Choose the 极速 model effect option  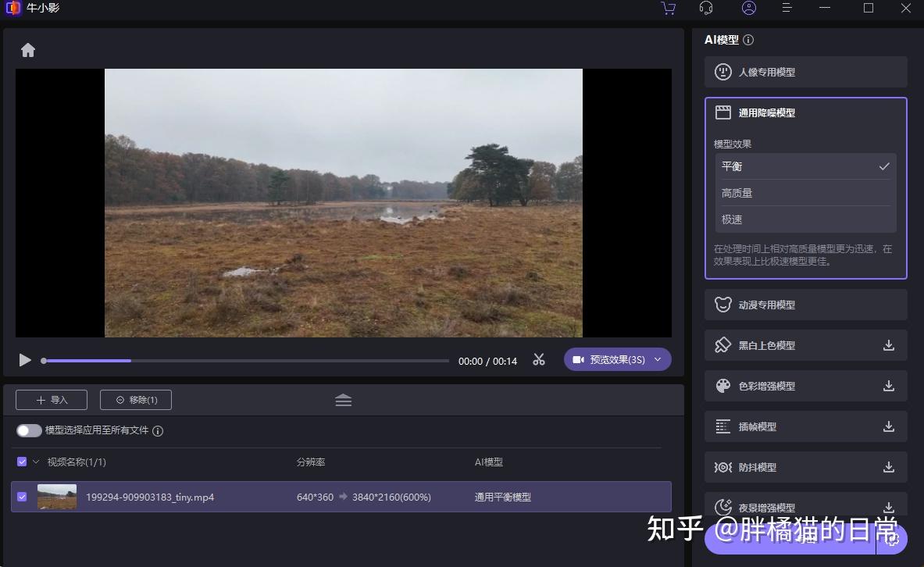point(805,219)
